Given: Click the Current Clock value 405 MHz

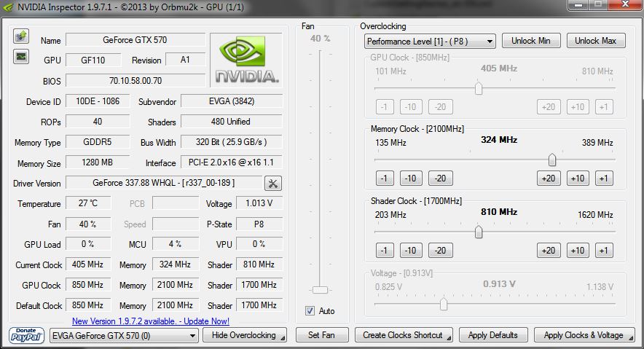Looking at the screenshot, I should pyautogui.click(x=88, y=264).
